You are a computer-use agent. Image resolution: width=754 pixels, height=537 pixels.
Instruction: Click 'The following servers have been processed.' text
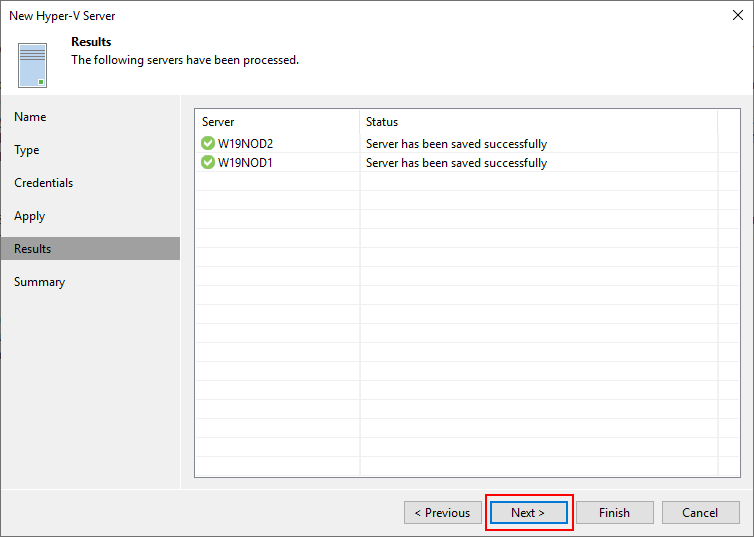click(x=185, y=60)
